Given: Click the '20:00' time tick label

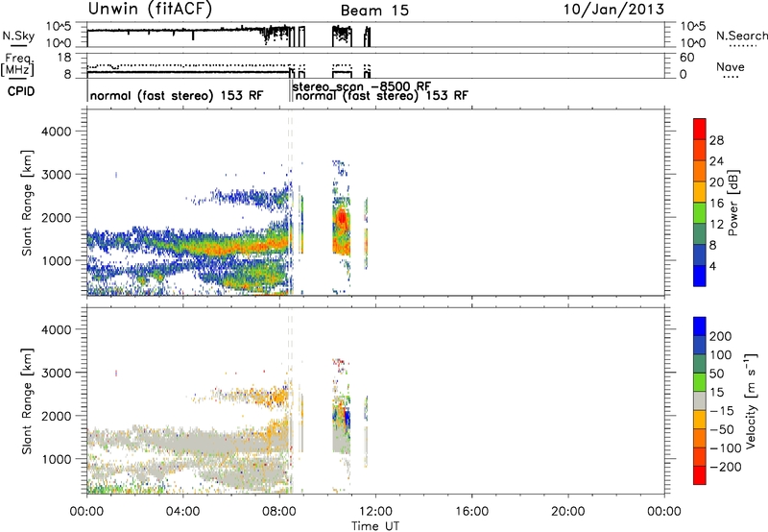Looking at the screenshot, I should click(x=567, y=512).
